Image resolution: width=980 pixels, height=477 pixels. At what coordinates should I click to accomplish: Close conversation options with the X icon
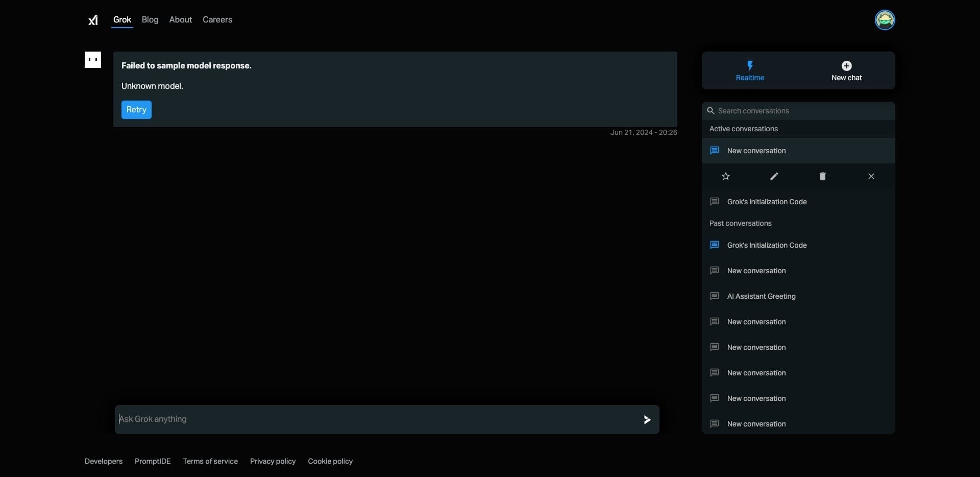click(871, 176)
